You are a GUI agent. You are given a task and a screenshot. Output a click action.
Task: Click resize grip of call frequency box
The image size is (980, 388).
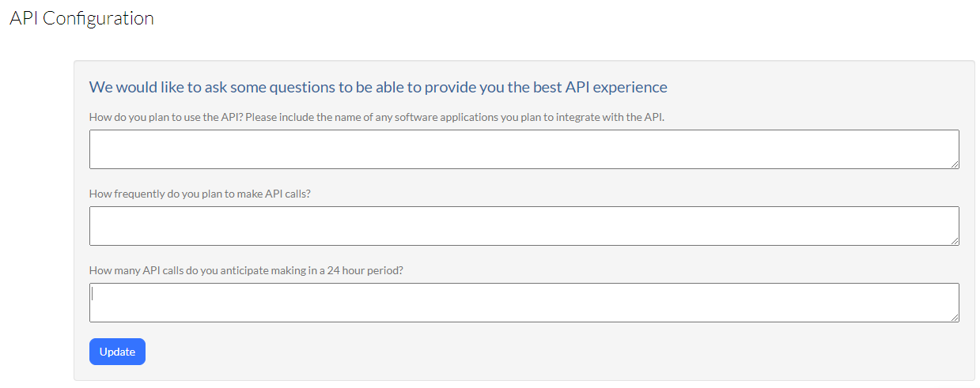(955, 241)
